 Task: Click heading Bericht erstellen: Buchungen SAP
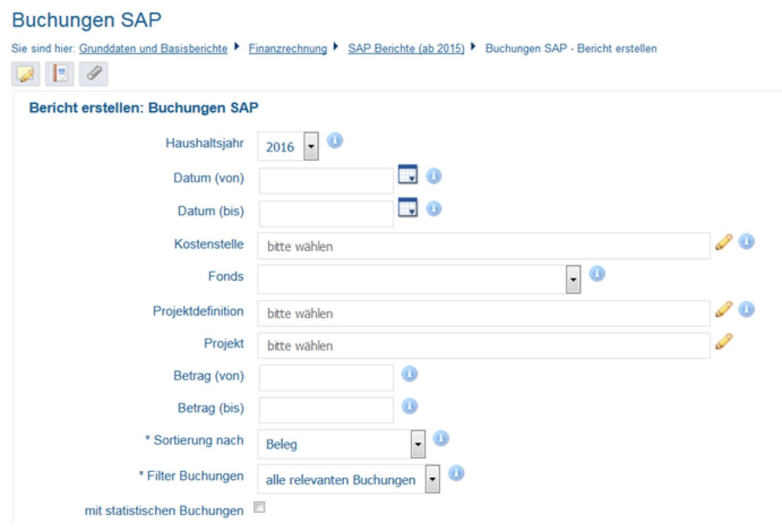[x=144, y=107]
